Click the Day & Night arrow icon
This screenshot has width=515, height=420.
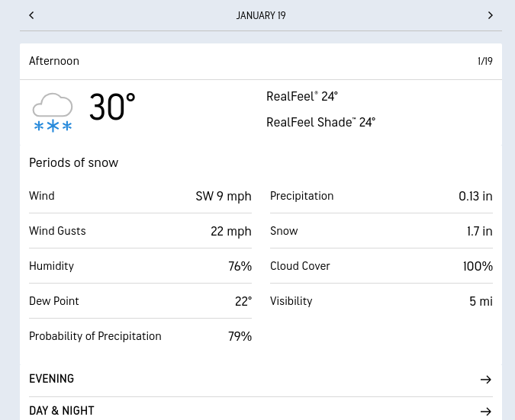pyautogui.click(x=485, y=412)
